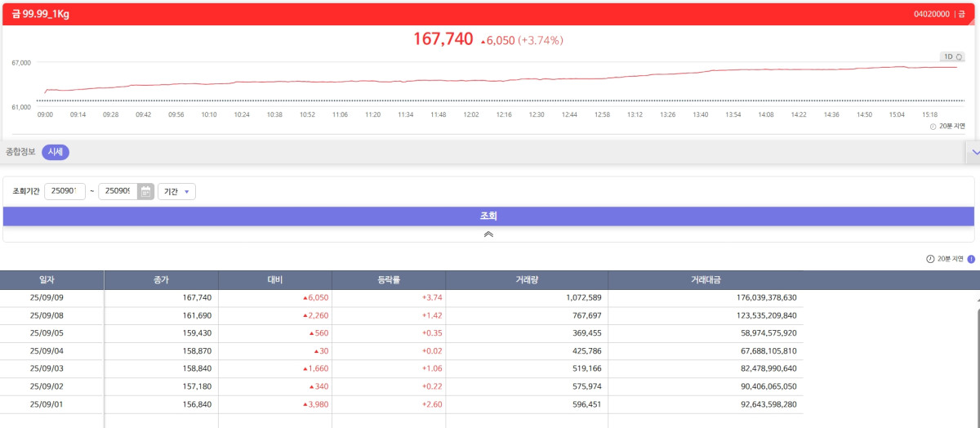Image resolution: width=980 pixels, height=428 pixels.
Task: Click the 종가 column header
Action: [x=161, y=280]
